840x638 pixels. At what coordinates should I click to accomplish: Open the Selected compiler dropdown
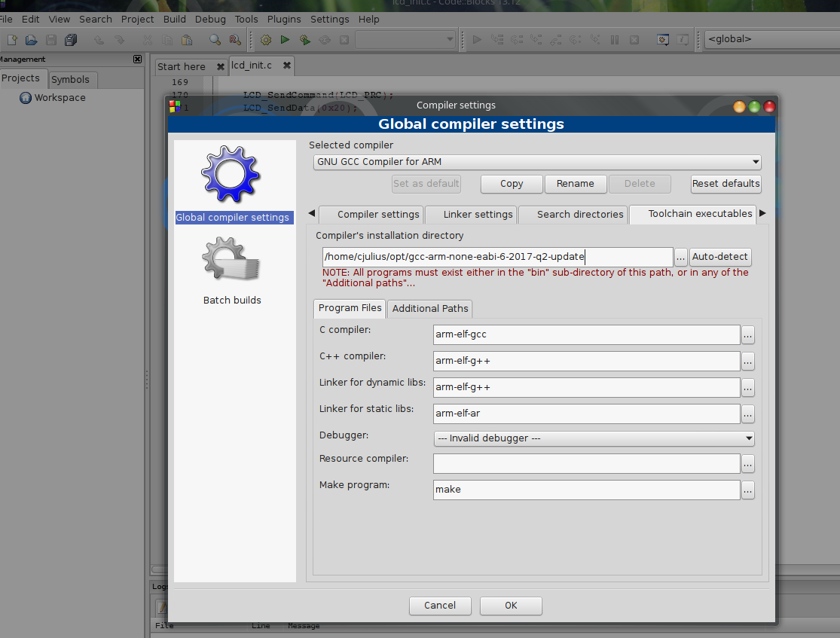click(x=537, y=162)
